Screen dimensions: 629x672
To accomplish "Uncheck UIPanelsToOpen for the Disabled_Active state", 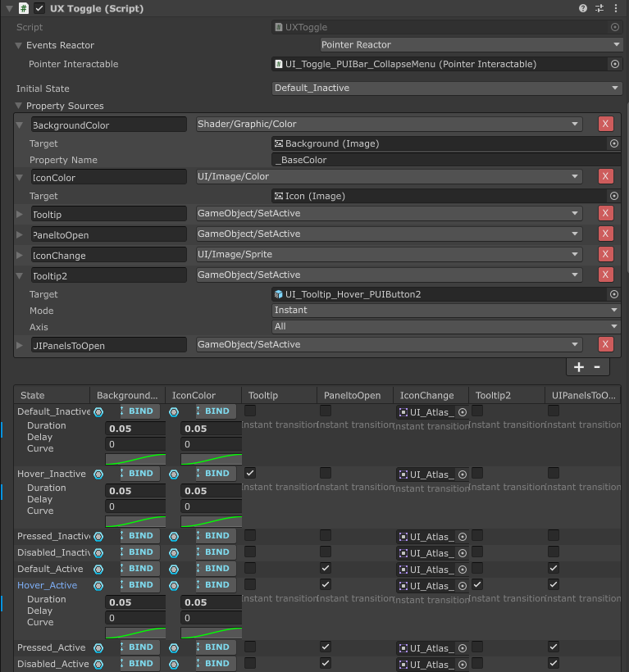I will point(554,664).
